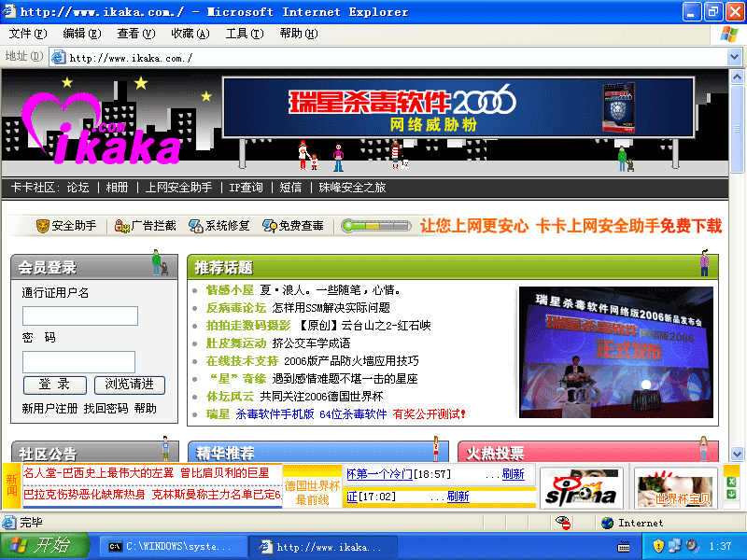Open the 珠峰安全之旅 navigation link
The image size is (747, 560).
point(352,188)
